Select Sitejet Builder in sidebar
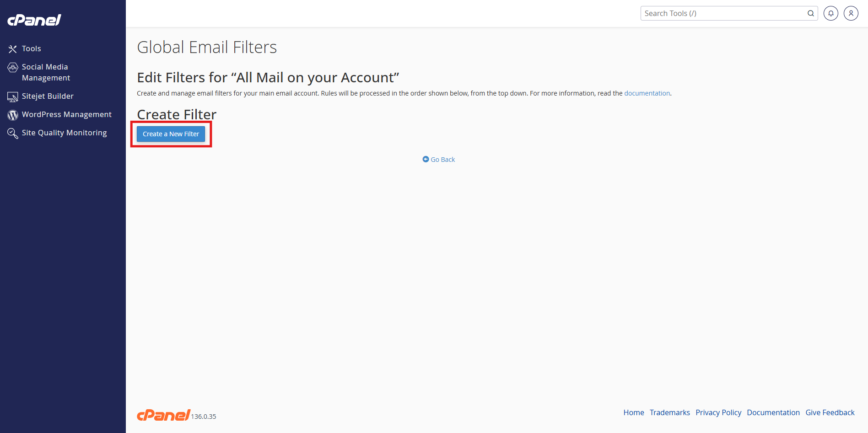This screenshot has height=433, width=868. click(48, 96)
